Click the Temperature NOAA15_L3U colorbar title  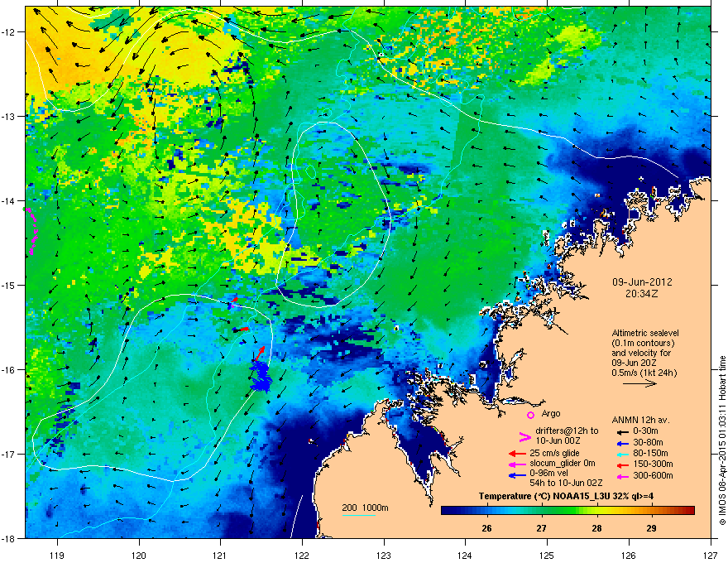[566, 496]
